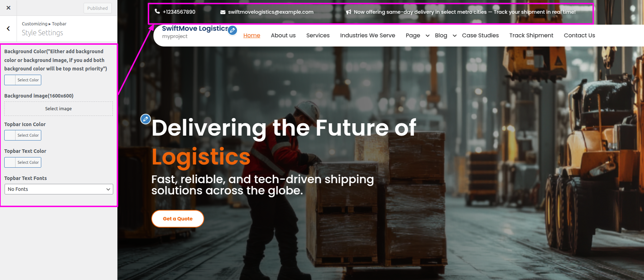Click the Published button
The width and height of the screenshot is (644, 280).
pos(98,8)
